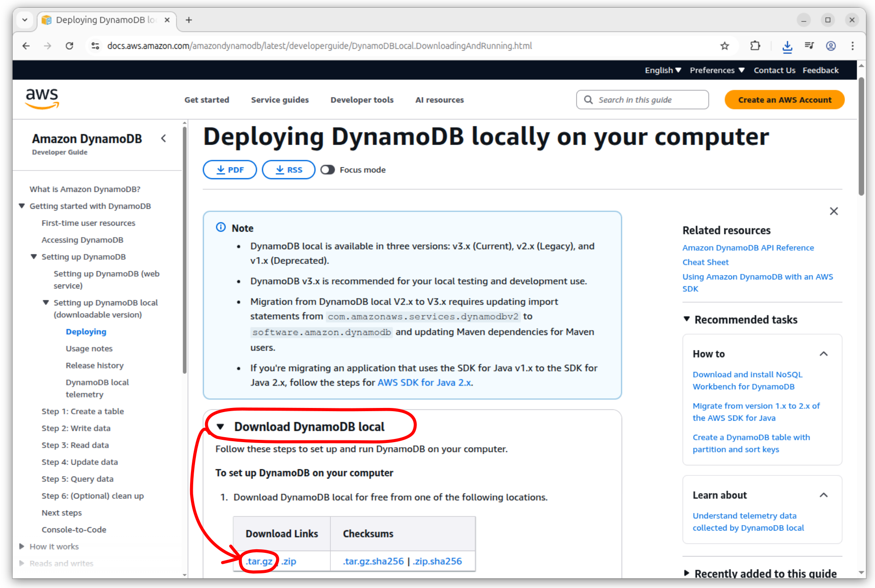Bookmark this page with star icon

[725, 46]
